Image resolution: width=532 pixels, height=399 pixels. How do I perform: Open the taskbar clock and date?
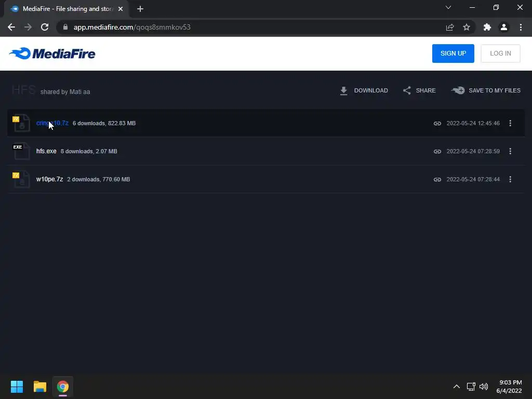pyautogui.click(x=509, y=387)
